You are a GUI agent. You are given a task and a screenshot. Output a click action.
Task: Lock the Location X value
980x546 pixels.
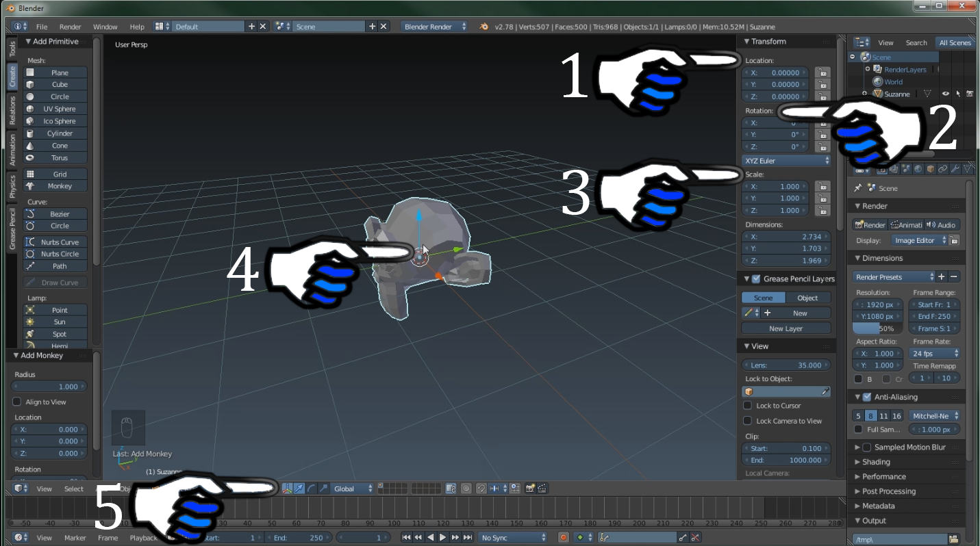coord(822,73)
